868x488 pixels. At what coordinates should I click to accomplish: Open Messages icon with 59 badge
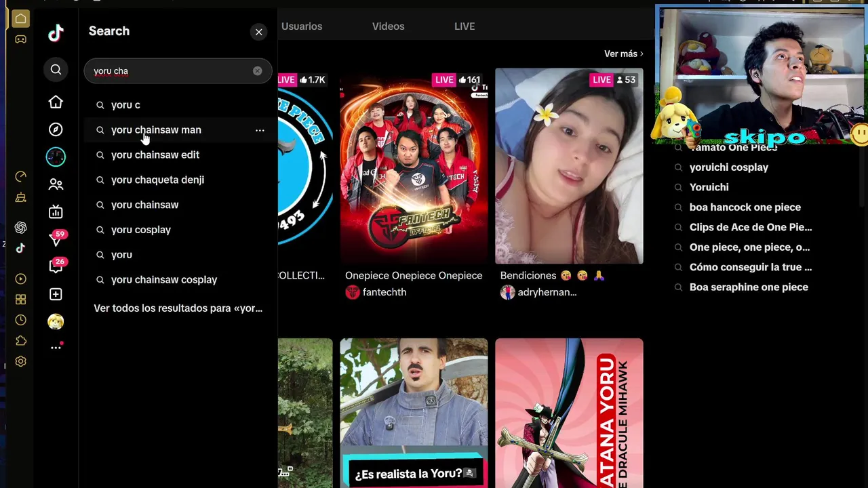(56, 238)
